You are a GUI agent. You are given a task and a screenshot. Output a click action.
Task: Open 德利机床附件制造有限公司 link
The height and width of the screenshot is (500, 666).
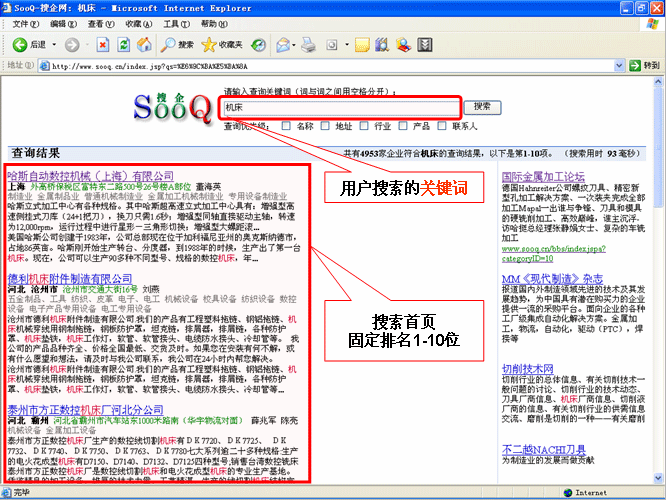point(70,279)
